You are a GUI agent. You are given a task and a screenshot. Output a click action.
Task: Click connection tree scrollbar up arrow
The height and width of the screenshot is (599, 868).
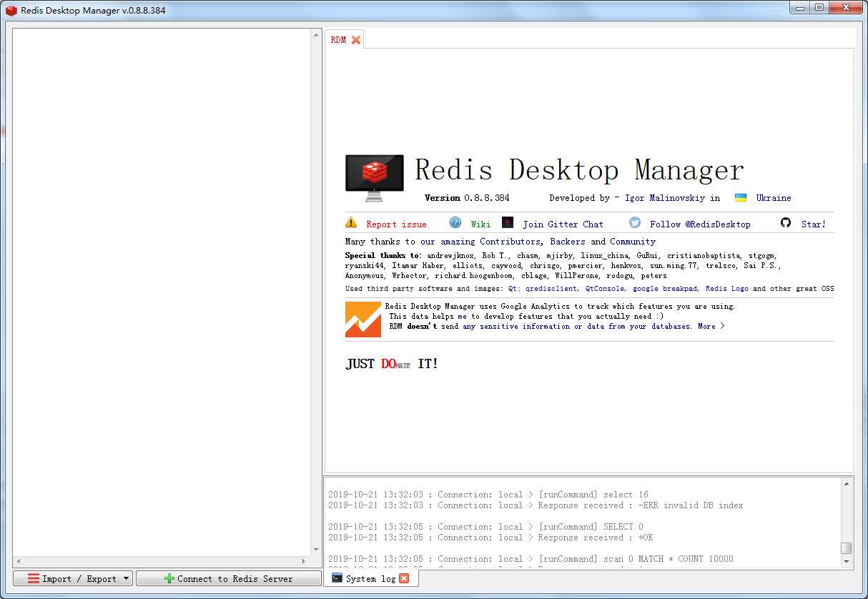pos(317,34)
